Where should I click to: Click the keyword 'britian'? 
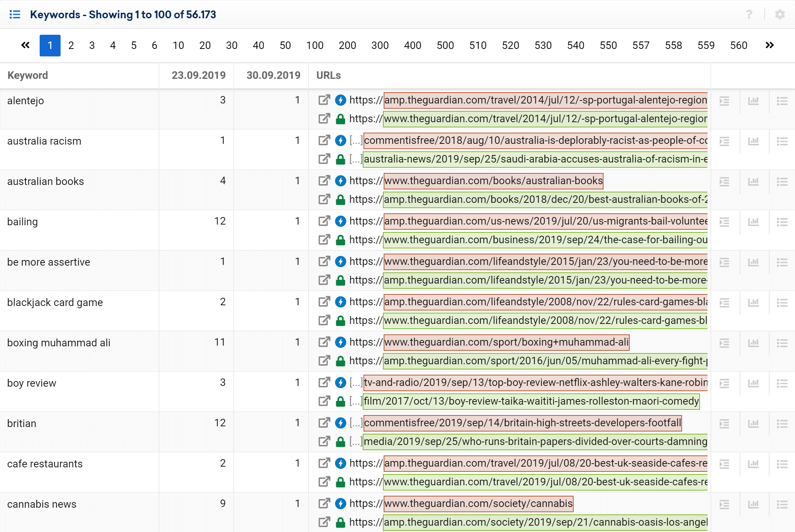(22, 424)
